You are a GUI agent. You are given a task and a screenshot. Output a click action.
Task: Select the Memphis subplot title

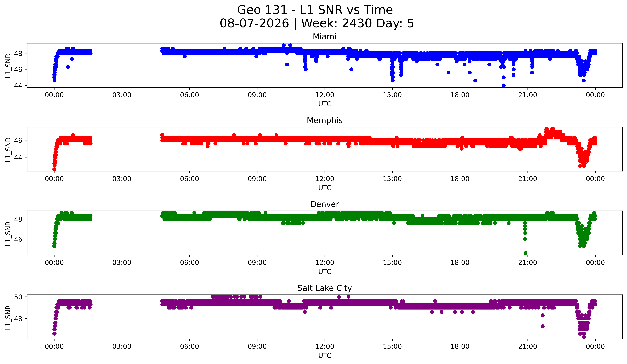(x=324, y=120)
